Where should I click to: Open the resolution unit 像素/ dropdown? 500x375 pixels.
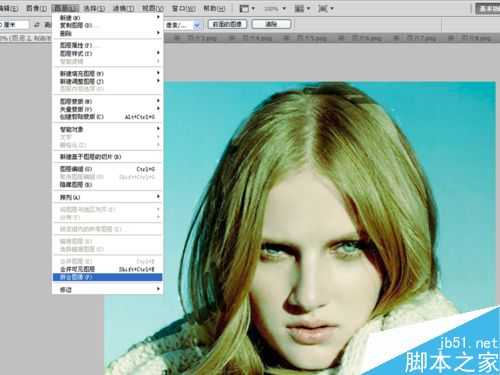pos(183,25)
